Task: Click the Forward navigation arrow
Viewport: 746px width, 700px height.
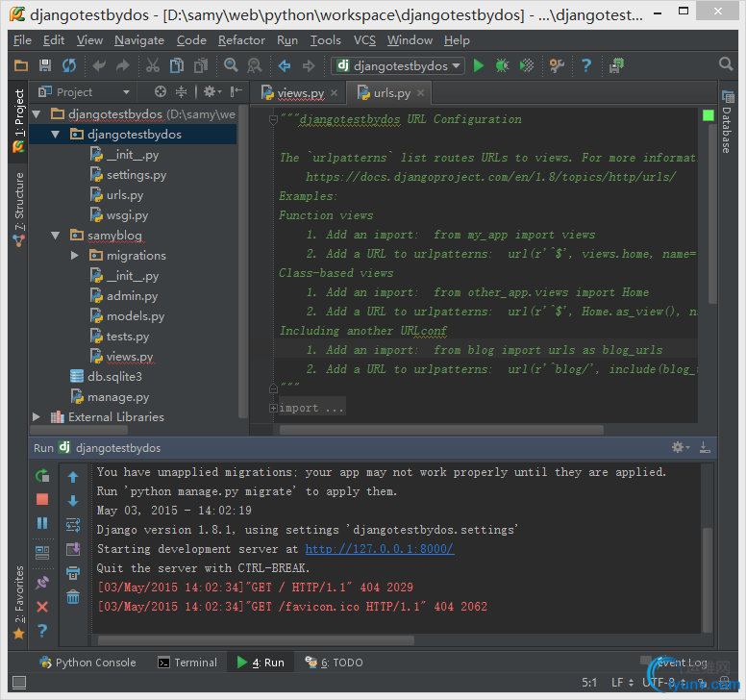Action: coord(309,65)
